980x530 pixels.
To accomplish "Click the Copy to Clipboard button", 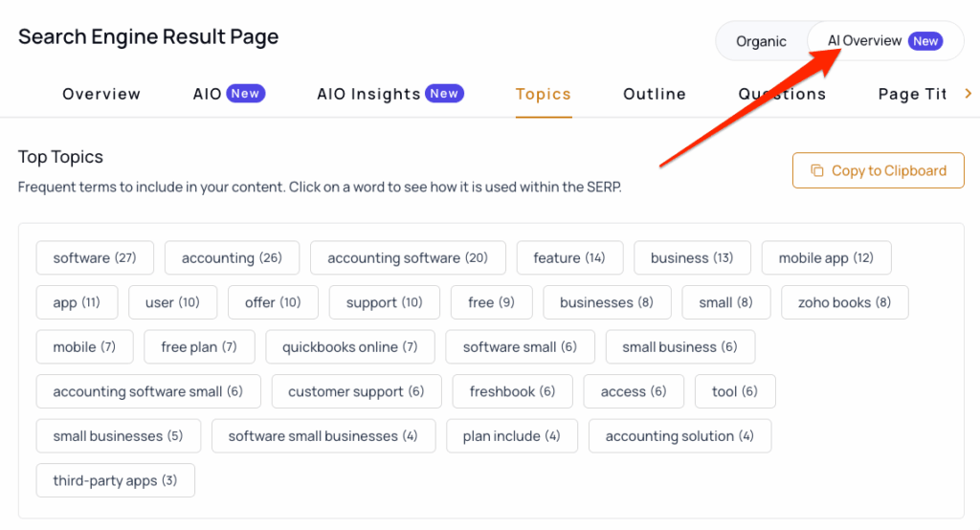I will pos(879,170).
